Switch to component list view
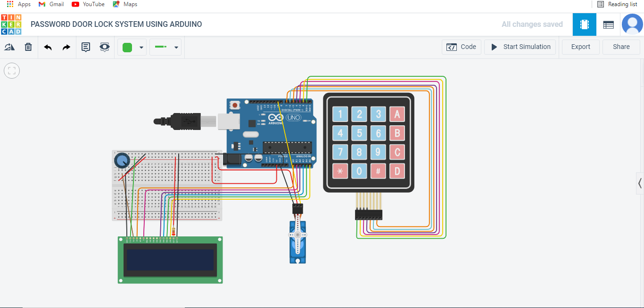This screenshot has height=308, width=644. 609,24
